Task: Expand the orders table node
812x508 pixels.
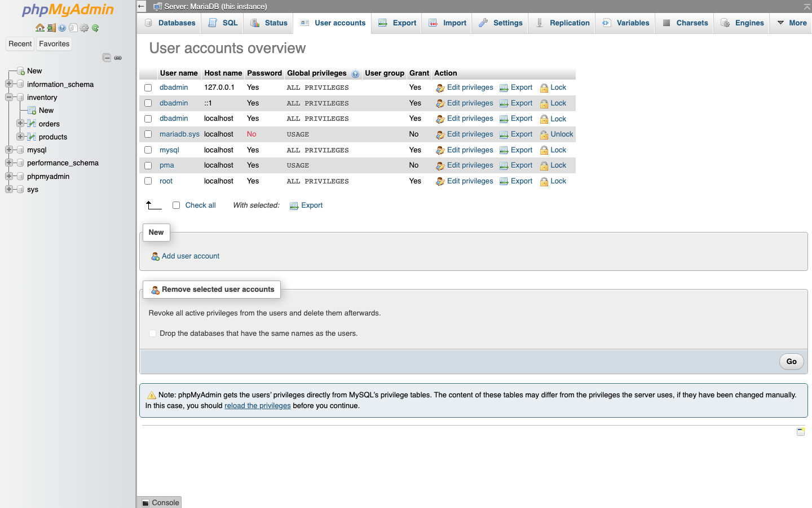Action: (20, 123)
